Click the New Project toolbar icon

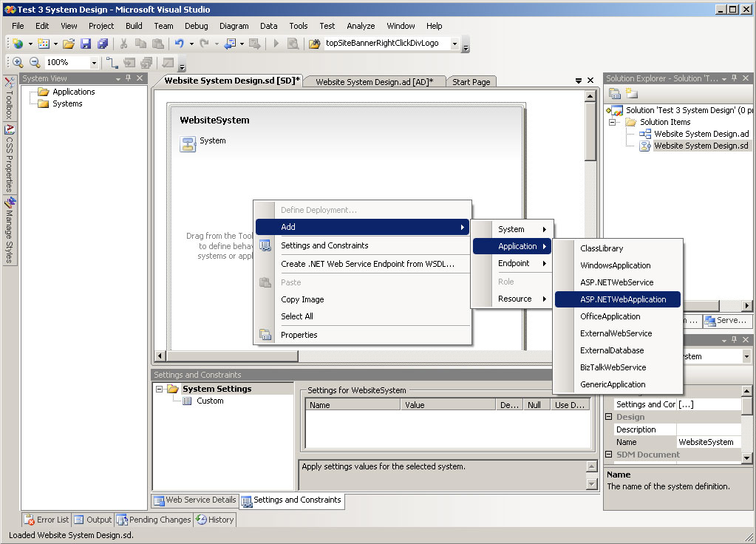pos(18,44)
